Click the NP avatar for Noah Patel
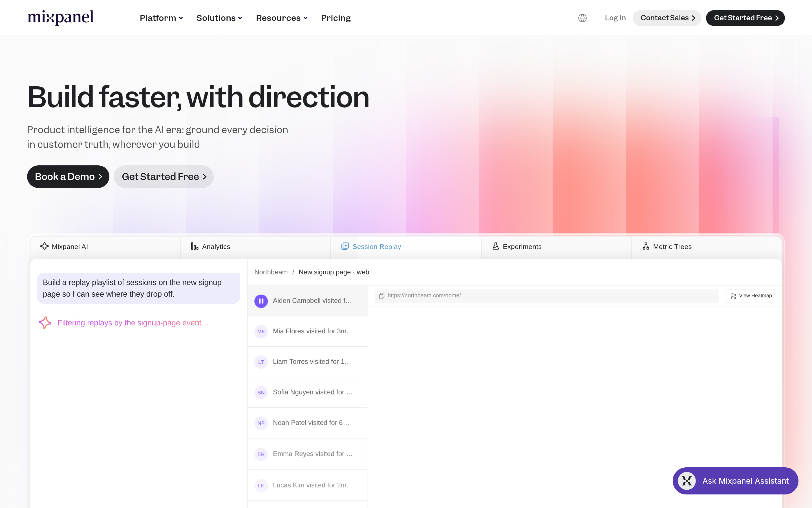 pyautogui.click(x=261, y=423)
